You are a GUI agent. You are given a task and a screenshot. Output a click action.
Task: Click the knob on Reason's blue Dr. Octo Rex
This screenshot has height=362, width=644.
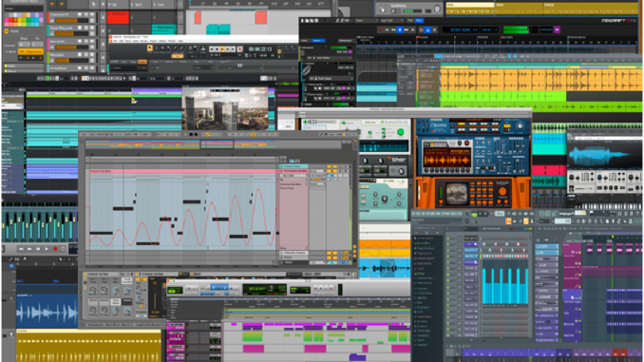pyautogui.click(x=520, y=126)
